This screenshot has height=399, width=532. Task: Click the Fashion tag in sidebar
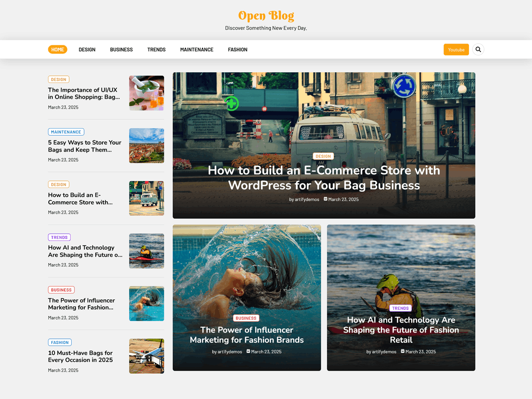(x=60, y=343)
